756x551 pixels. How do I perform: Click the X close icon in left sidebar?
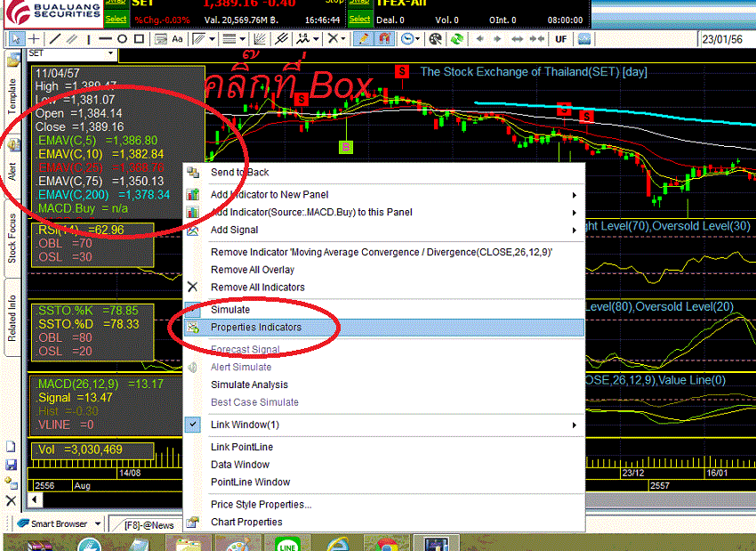pos(11,501)
